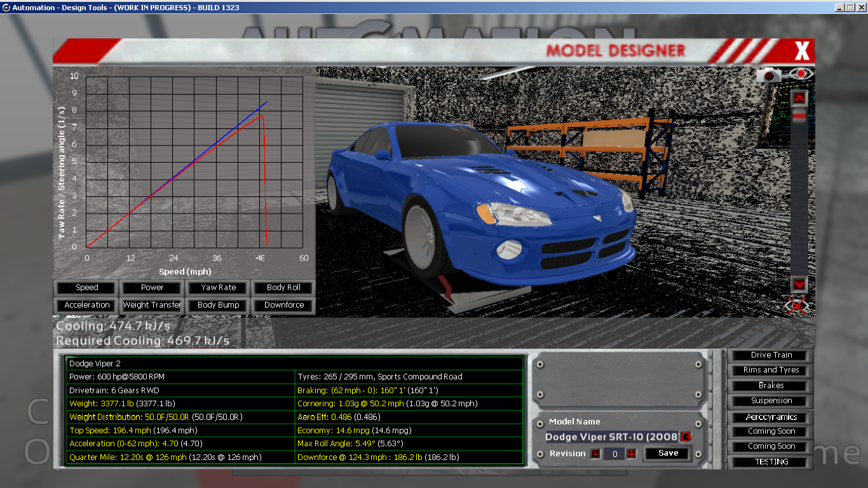Open the Aerodynamics section

coord(771,417)
